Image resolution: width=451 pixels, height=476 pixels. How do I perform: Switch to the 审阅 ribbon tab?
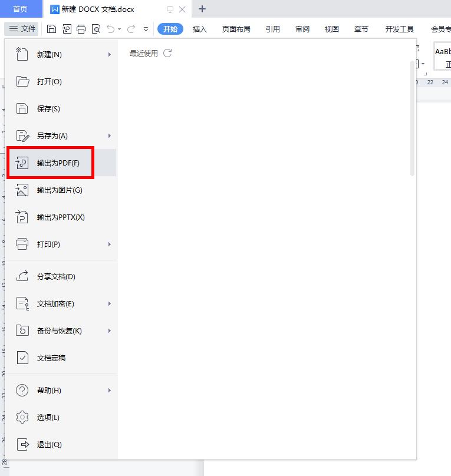[302, 29]
